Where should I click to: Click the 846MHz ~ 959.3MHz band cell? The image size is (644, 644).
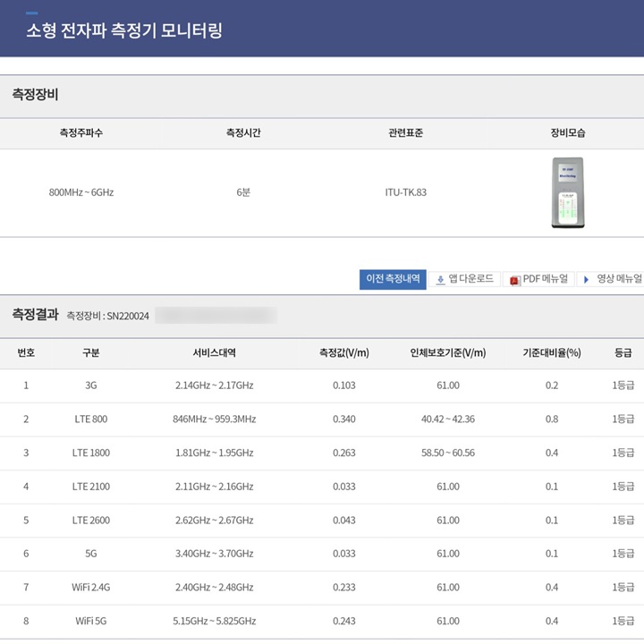tap(214, 419)
